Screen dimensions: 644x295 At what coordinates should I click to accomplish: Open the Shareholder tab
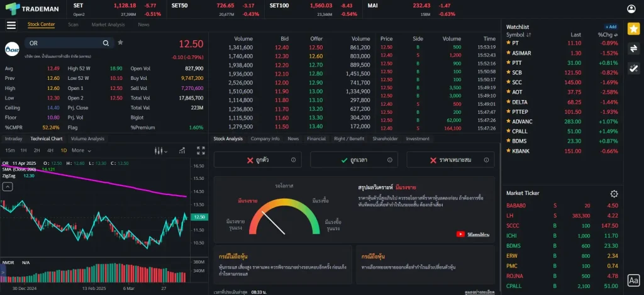click(386, 139)
